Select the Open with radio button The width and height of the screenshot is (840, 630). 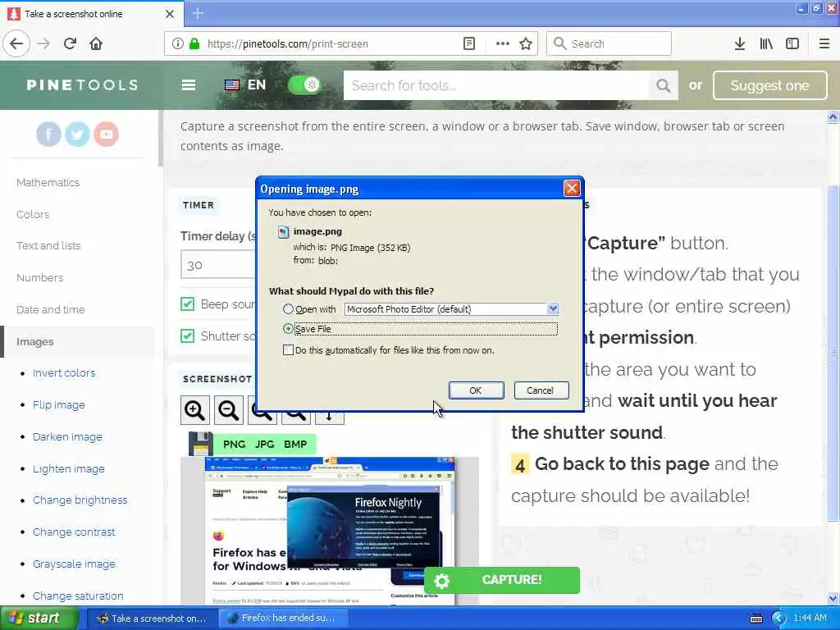pos(288,309)
